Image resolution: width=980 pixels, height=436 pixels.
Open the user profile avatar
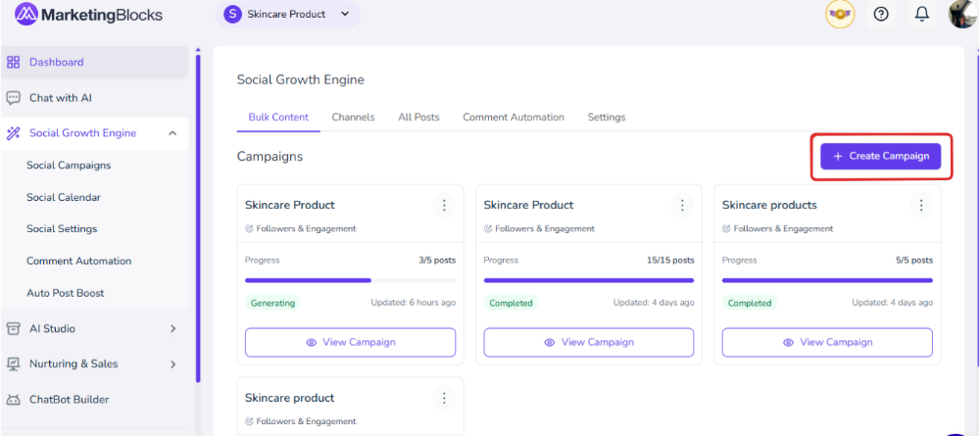[962, 15]
